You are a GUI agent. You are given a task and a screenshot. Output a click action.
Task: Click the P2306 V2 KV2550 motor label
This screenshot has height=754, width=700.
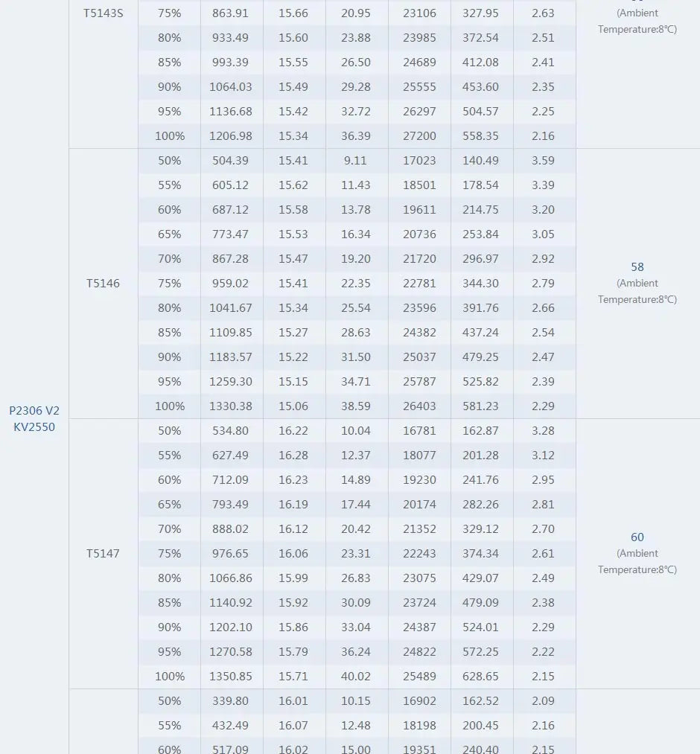(x=34, y=418)
